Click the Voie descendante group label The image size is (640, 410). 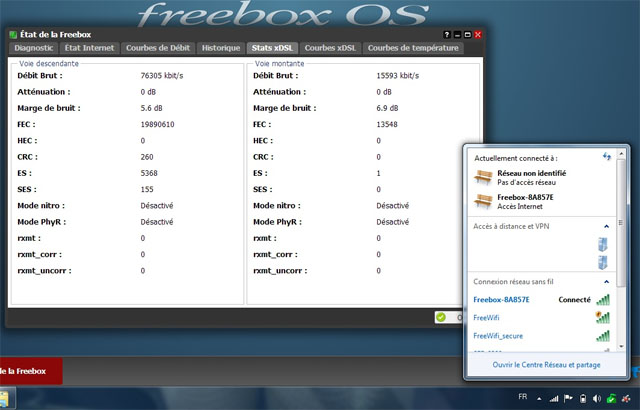click(x=49, y=64)
